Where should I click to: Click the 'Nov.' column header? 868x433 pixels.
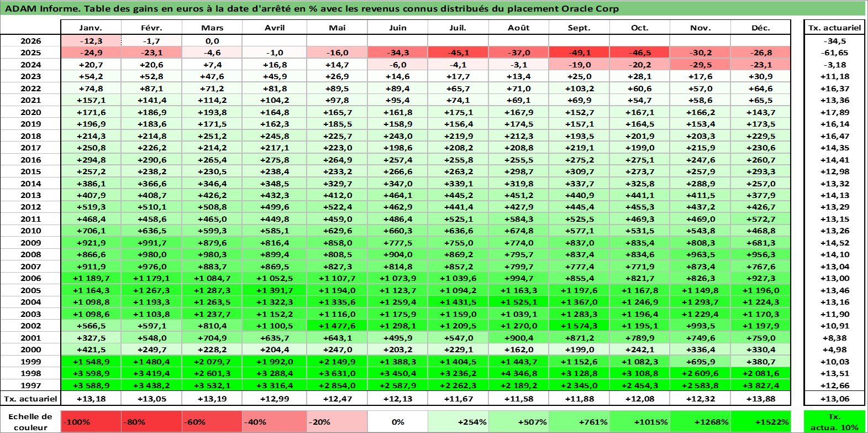700,28
